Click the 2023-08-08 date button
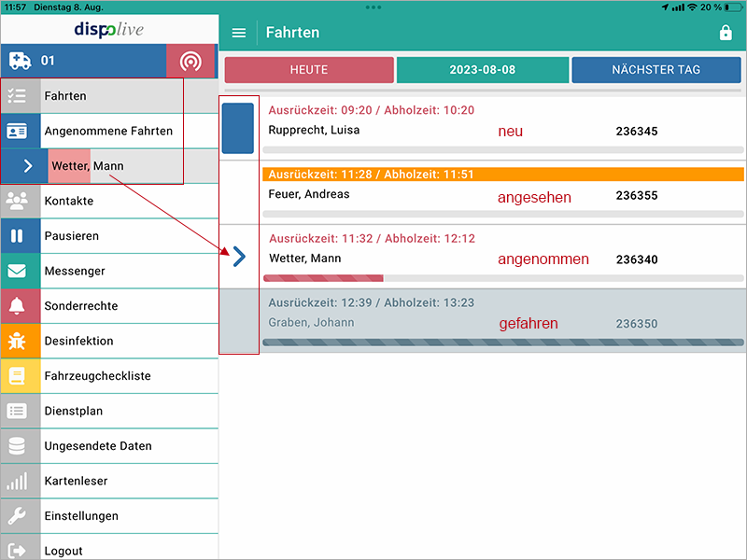Image resolution: width=747 pixels, height=560 pixels. (483, 70)
